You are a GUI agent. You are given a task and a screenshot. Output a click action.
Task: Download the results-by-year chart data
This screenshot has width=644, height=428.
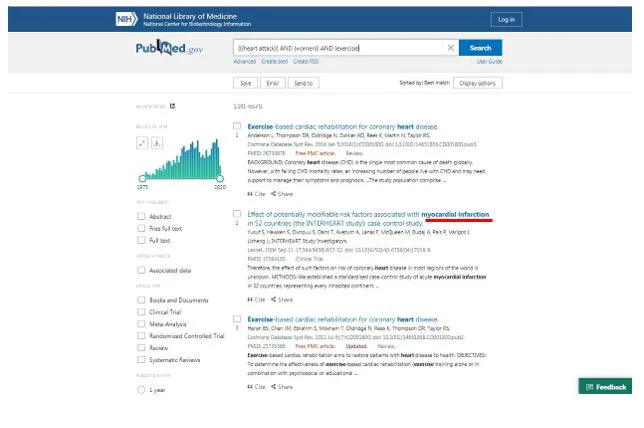pyautogui.click(x=157, y=143)
